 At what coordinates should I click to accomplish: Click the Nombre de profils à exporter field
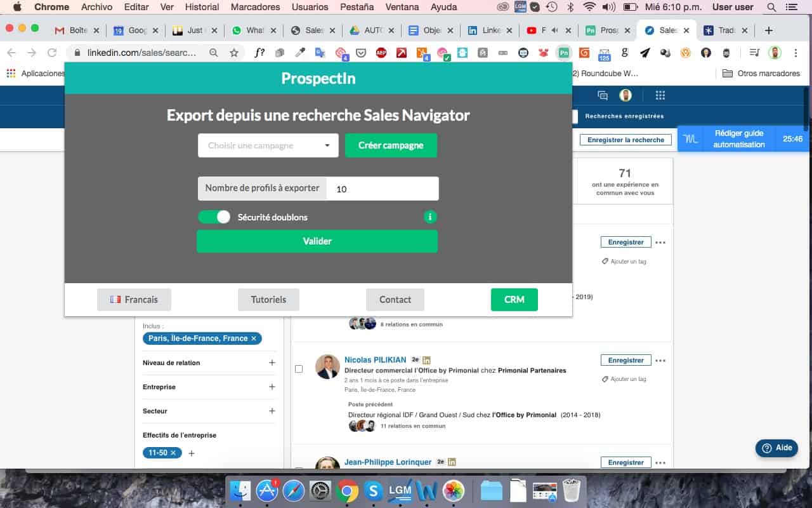pyautogui.click(x=383, y=189)
